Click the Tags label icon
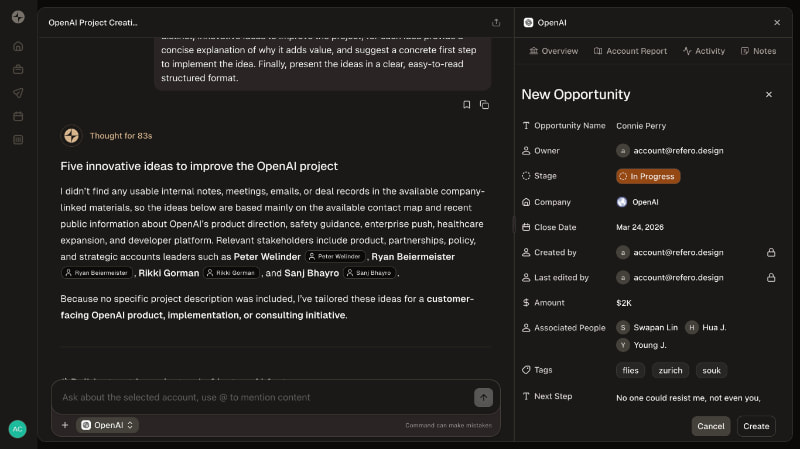The image size is (800, 449). tap(526, 370)
